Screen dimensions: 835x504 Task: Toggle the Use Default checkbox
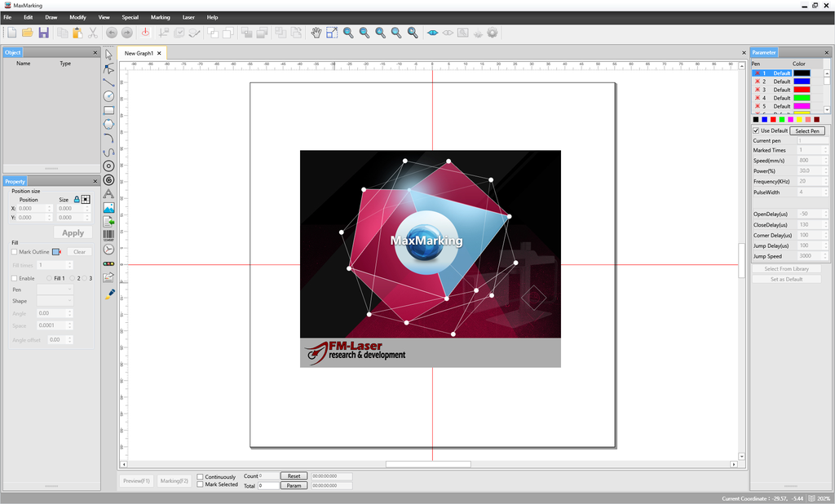pyautogui.click(x=756, y=130)
